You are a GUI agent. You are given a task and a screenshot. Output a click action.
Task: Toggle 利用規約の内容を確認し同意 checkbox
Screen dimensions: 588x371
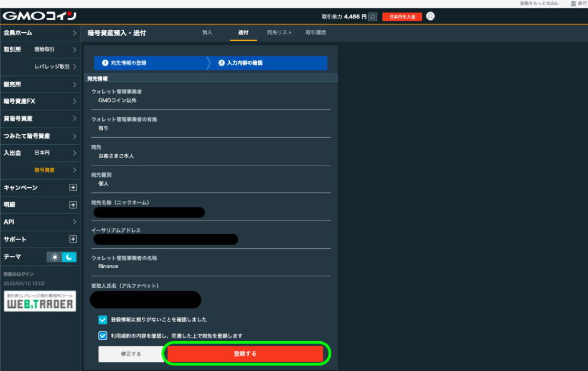tap(102, 336)
